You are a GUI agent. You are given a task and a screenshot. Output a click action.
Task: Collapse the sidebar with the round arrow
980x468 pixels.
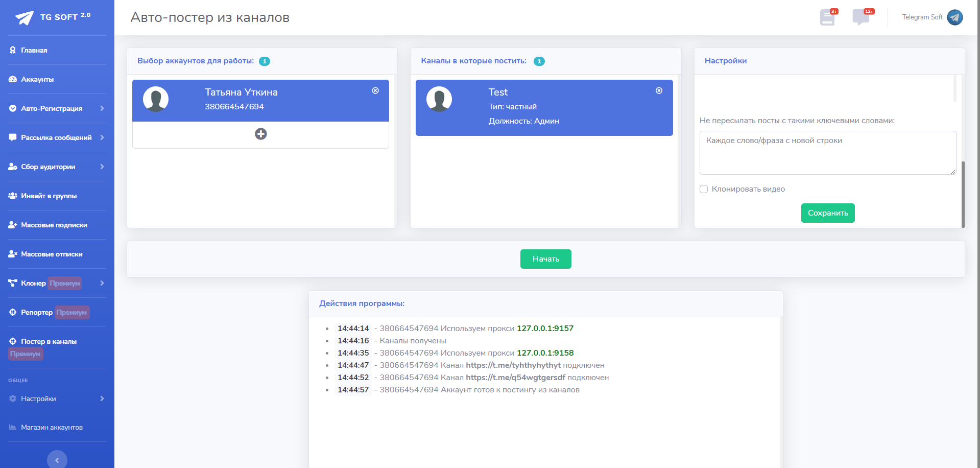point(57,460)
